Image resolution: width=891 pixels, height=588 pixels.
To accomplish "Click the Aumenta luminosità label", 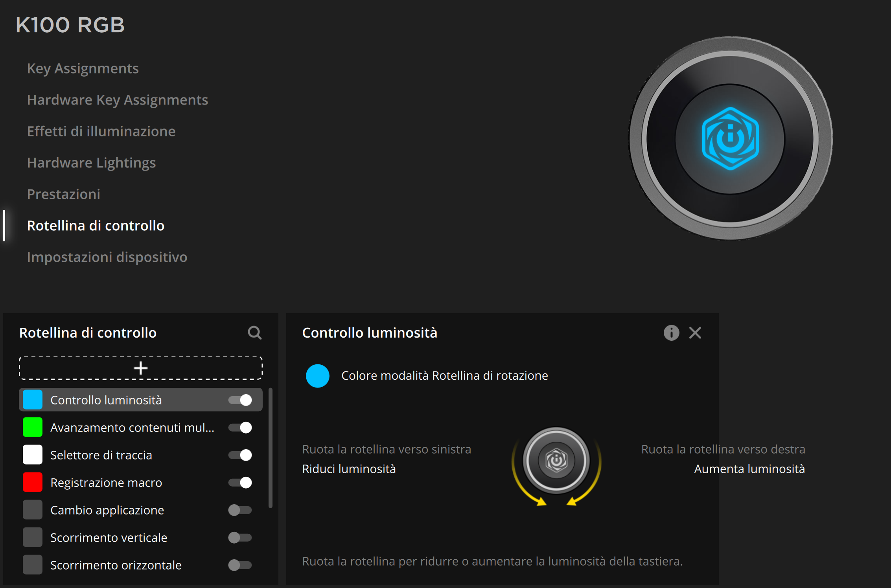I will (749, 469).
